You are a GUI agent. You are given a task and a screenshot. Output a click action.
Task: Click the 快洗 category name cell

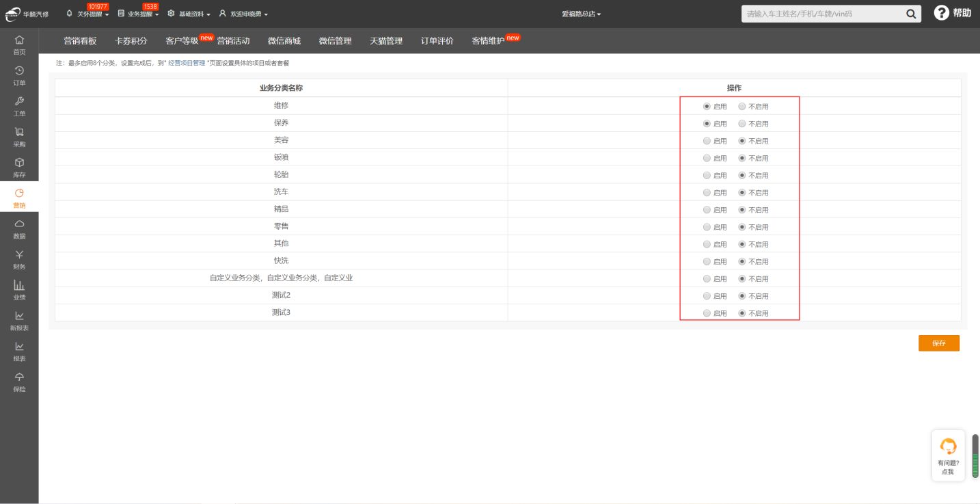coord(281,261)
